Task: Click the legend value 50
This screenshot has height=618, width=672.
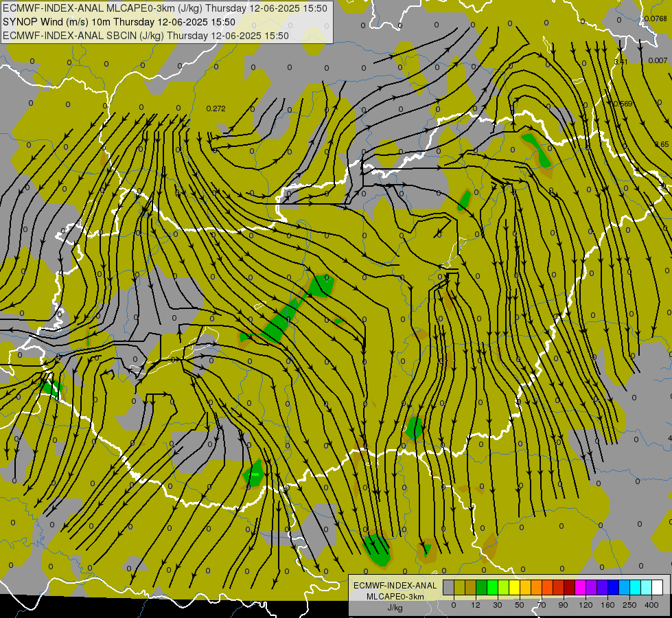Action: pyautogui.click(x=520, y=605)
